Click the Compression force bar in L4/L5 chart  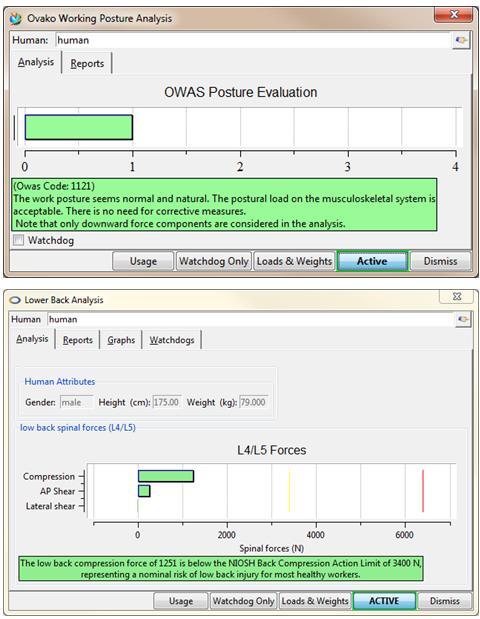tap(166, 476)
